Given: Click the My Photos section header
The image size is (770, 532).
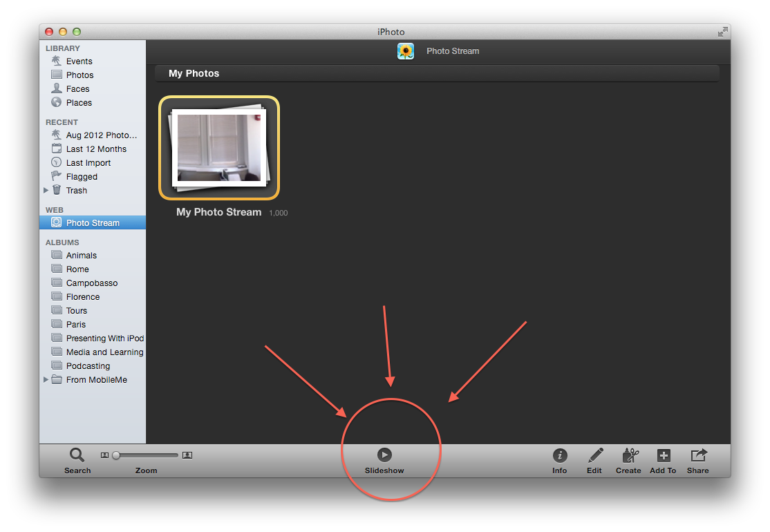Looking at the screenshot, I should (x=437, y=74).
